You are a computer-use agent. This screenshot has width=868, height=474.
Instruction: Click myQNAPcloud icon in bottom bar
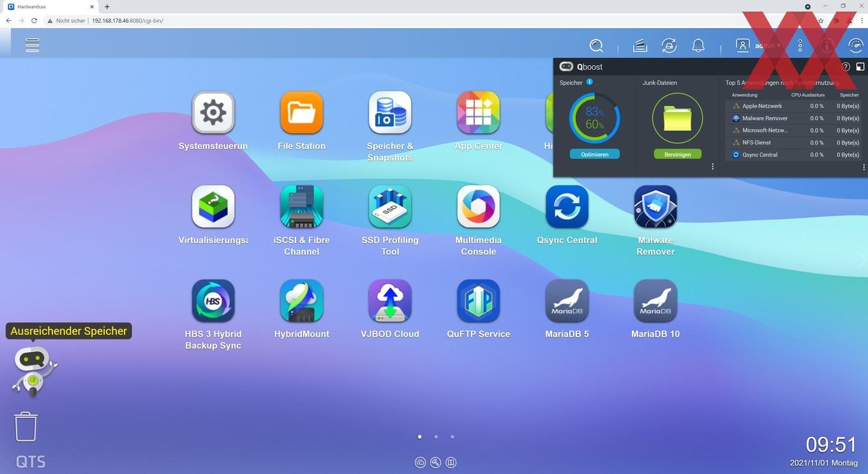click(x=420, y=463)
